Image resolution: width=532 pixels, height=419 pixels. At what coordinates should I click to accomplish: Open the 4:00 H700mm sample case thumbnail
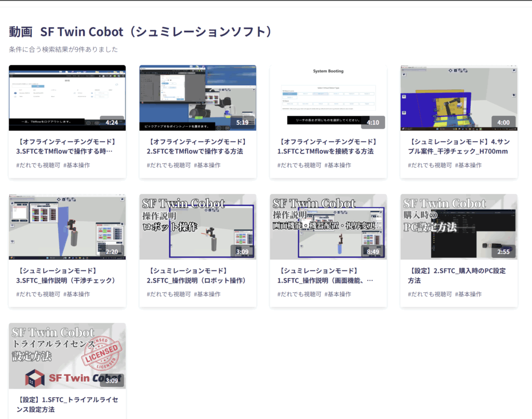[459, 98]
